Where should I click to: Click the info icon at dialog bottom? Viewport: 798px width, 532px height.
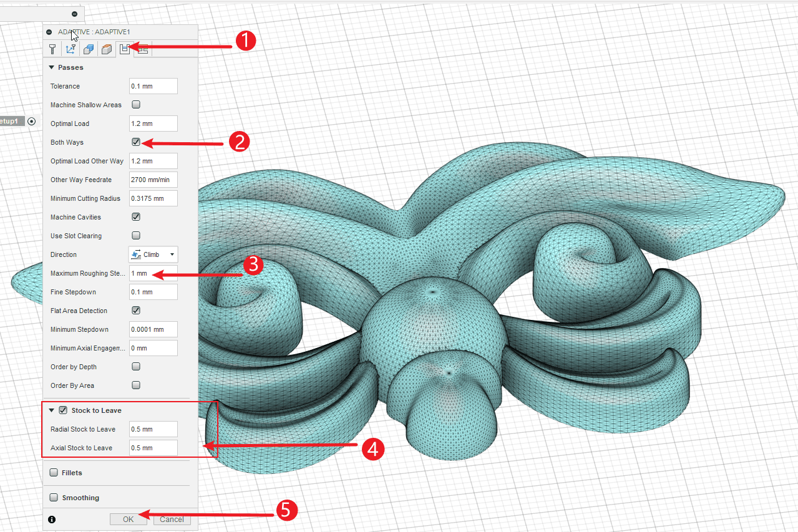pyautogui.click(x=52, y=519)
